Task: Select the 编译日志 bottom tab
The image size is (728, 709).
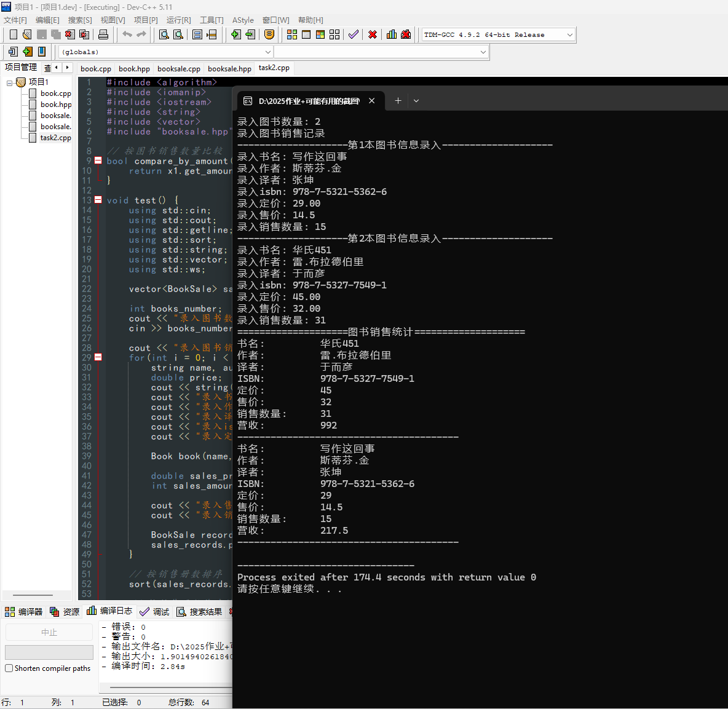Action: coord(110,611)
